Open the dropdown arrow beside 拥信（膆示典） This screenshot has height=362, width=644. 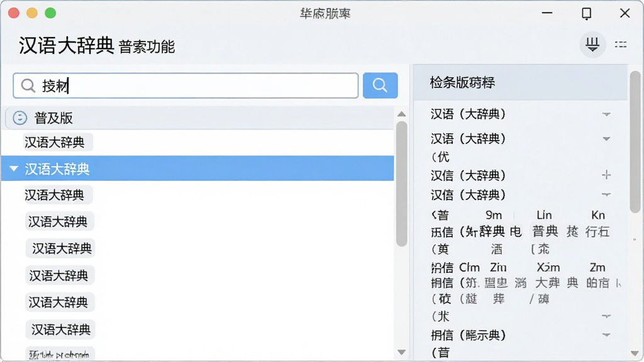tap(606, 335)
